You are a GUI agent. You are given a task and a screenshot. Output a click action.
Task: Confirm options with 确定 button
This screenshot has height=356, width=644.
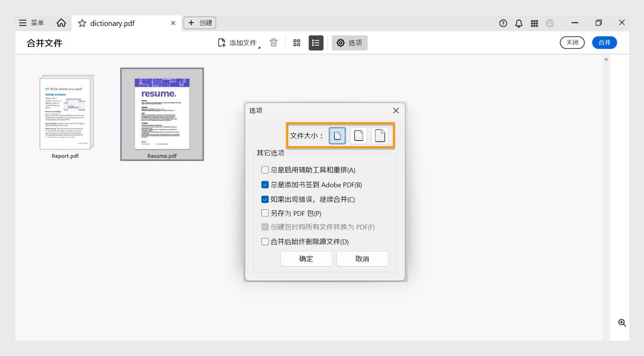click(306, 259)
